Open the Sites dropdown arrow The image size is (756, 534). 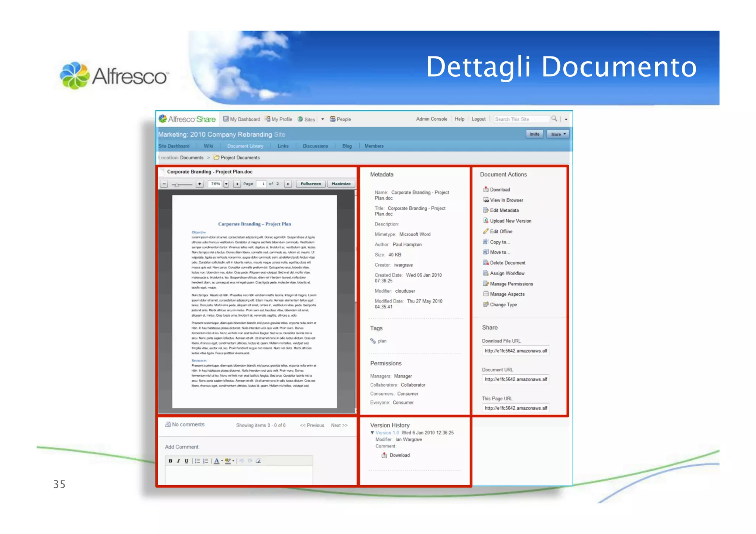(x=323, y=119)
